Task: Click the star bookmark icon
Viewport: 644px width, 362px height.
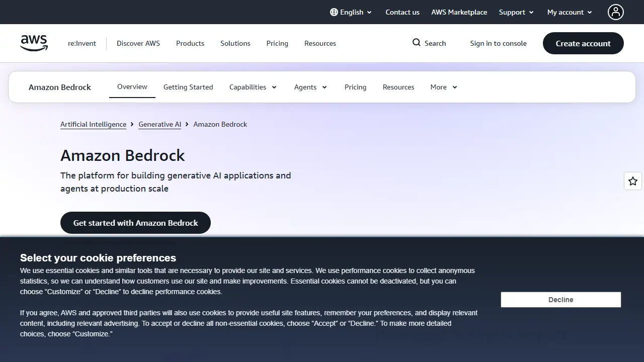Action: point(633,181)
